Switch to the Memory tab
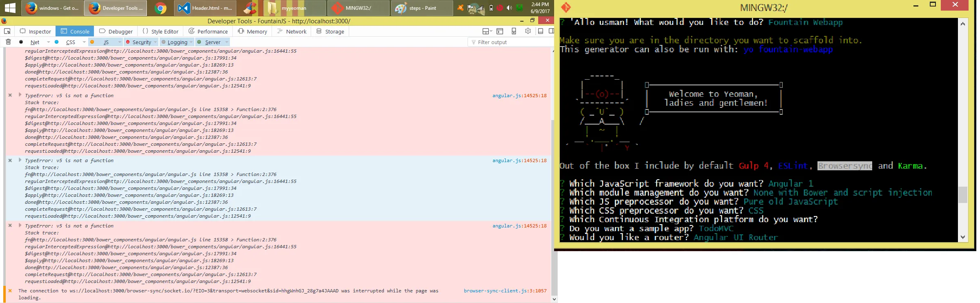The width and height of the screenshot is (980, 303). (252, 31)
